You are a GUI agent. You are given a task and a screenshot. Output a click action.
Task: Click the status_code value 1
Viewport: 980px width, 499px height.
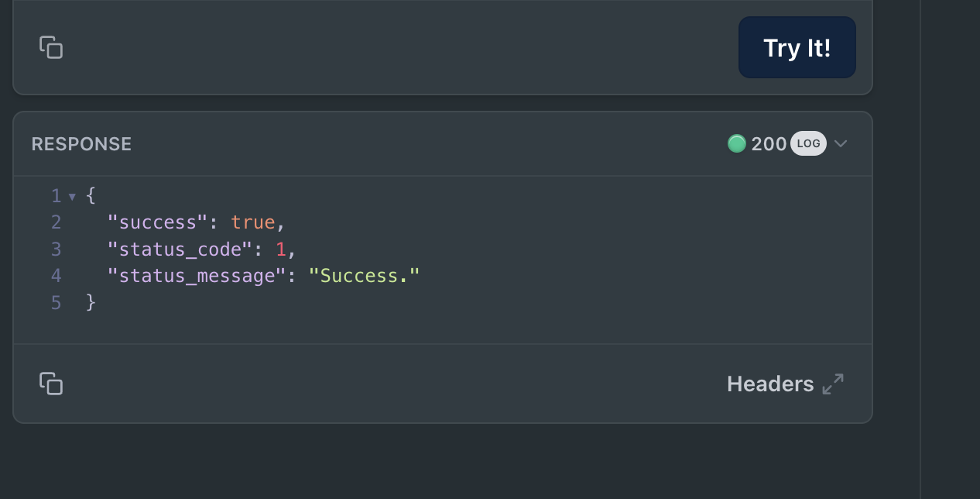(281, 249)
